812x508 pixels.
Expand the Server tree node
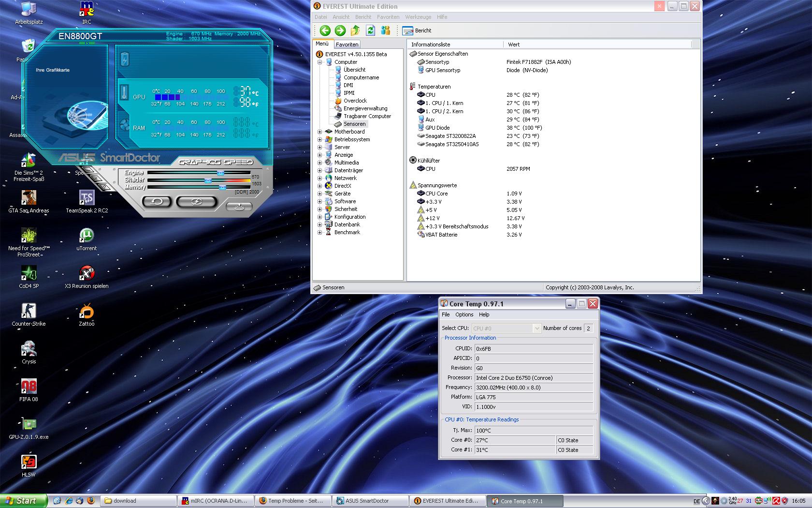(319, 147)
